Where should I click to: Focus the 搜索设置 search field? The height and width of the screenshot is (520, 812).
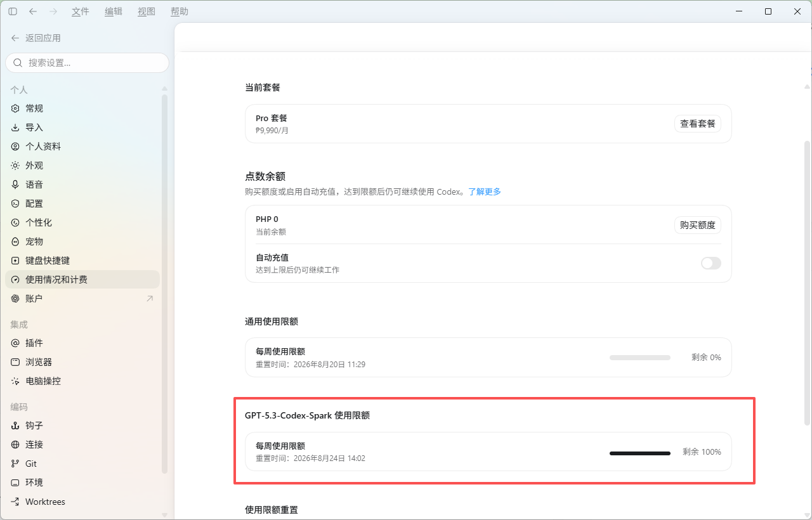pos(88,63)
